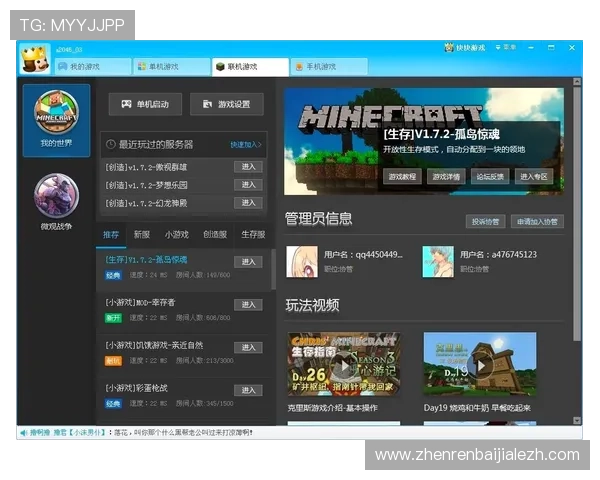The width and height of the screenshot is (600, 480).
Task: Select the 推荐 server category tab
Action: tap(111, 235)
